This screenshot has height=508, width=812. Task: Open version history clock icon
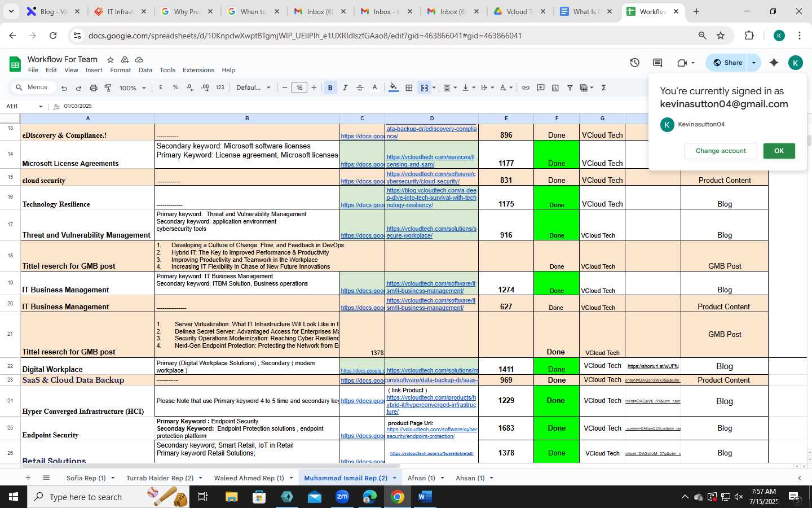click(x=634, y=63)
